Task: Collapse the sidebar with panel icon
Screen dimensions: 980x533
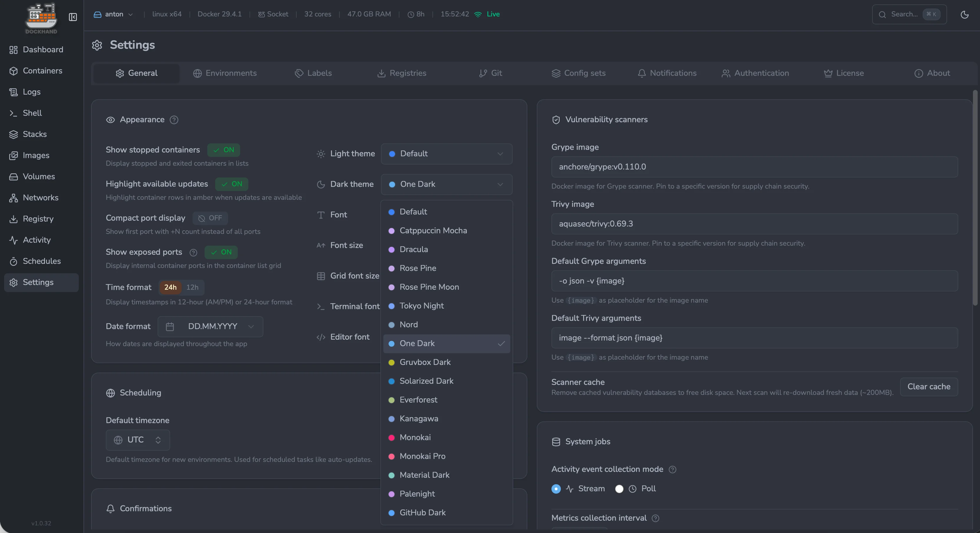Action: coord(73,17)
